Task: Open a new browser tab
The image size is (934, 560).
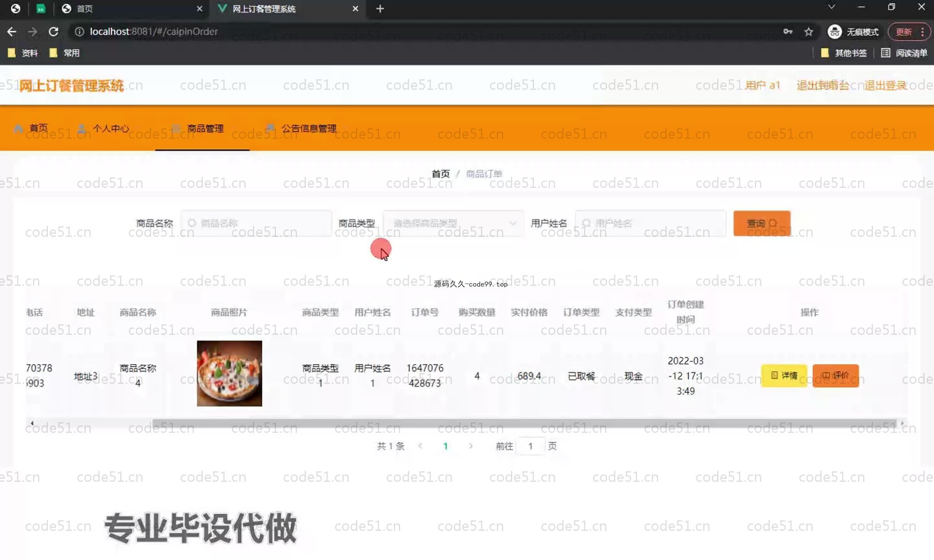Action: click(380, 9)
